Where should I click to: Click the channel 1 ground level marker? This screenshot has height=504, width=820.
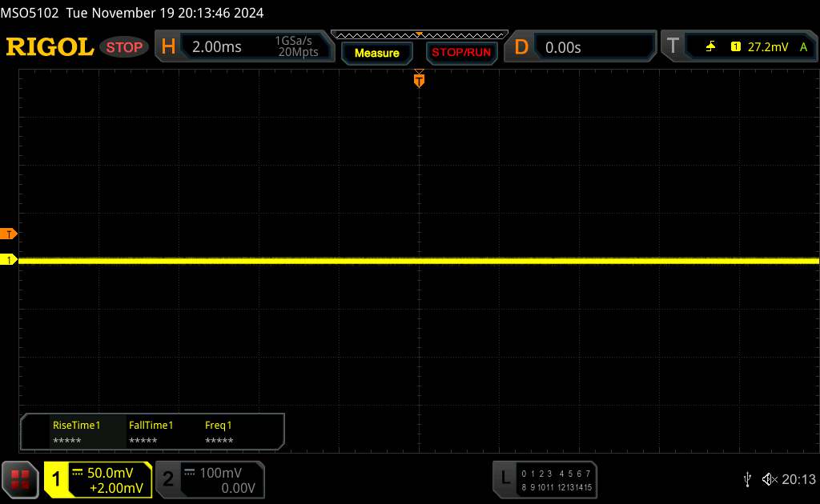(x=8, y=259)
